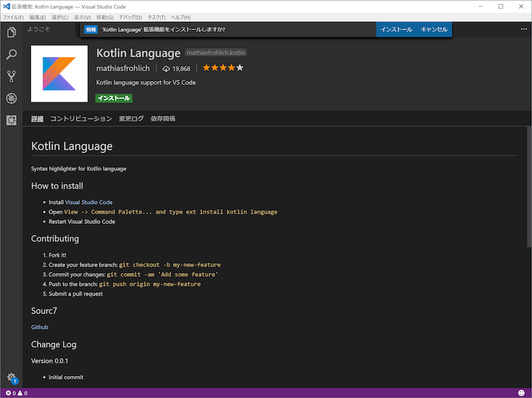Click the mathiasfrohlich.kotlin identifier badge
532x398 pixels.
pyautogui.click(x=215, y=52)
